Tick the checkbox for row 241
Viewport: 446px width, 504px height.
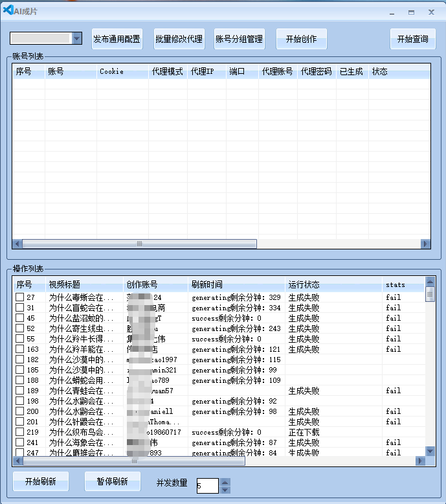(x=20, y=442)
